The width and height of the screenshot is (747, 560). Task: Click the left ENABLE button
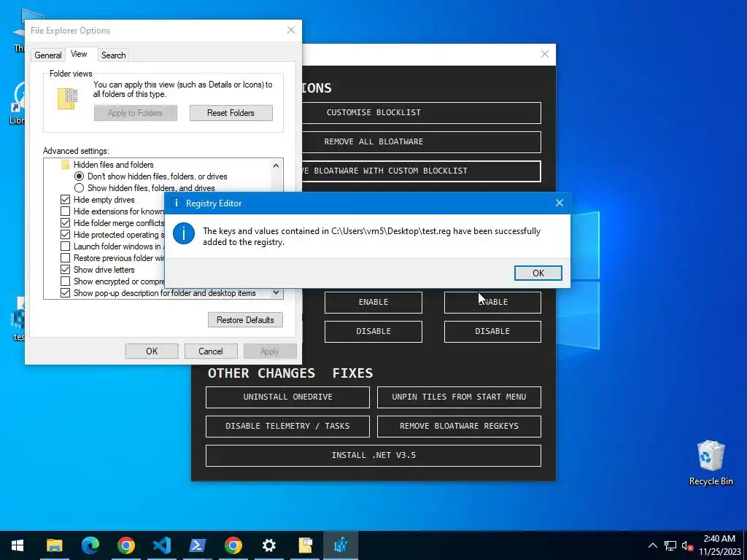pyautogui.click(x=373, y=303)
